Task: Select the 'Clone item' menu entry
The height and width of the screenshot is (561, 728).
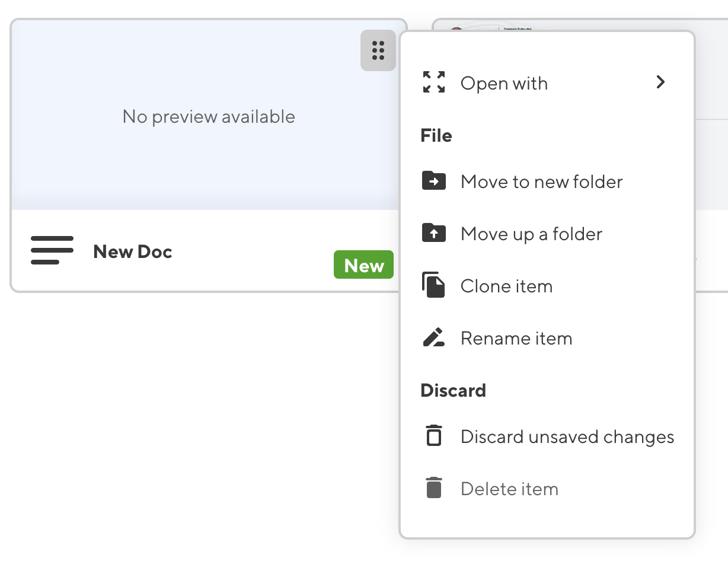Action: pyautogui.click(x=506, y=286)
